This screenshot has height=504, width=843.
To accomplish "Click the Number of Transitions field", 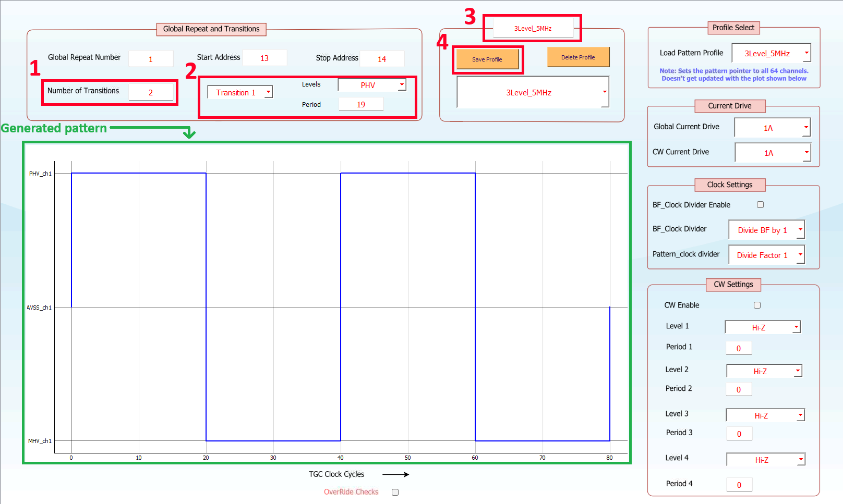I will point(151,92).
